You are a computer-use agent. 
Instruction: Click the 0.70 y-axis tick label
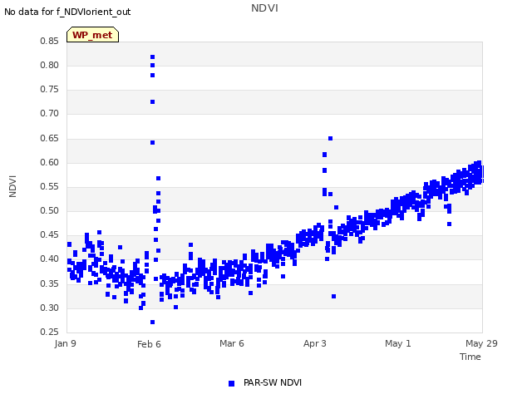(50, 113)
